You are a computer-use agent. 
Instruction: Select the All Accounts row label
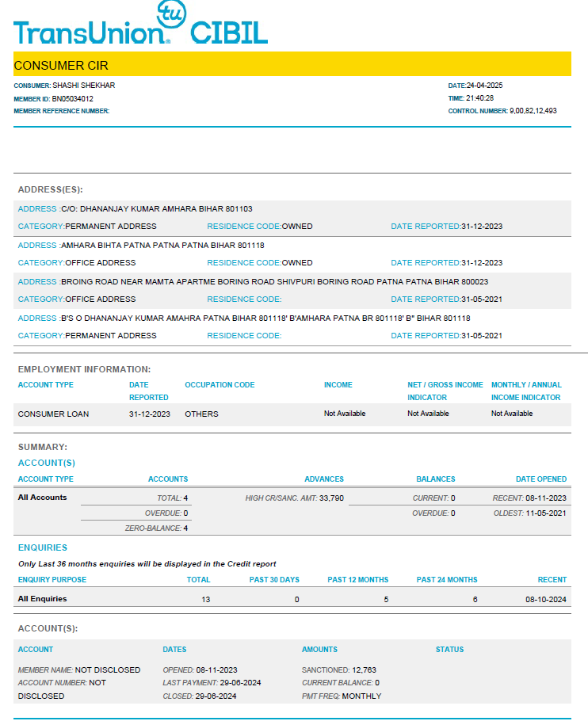[42, 498]
